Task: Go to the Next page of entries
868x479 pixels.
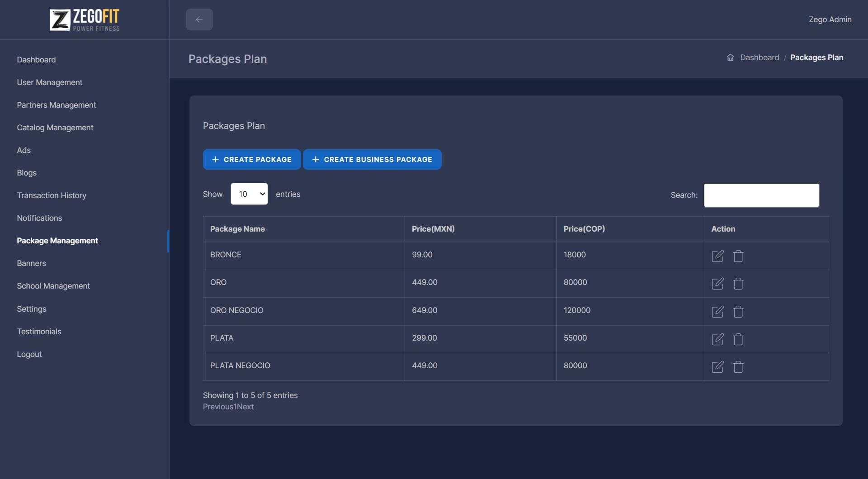Action: pos(245,407)
